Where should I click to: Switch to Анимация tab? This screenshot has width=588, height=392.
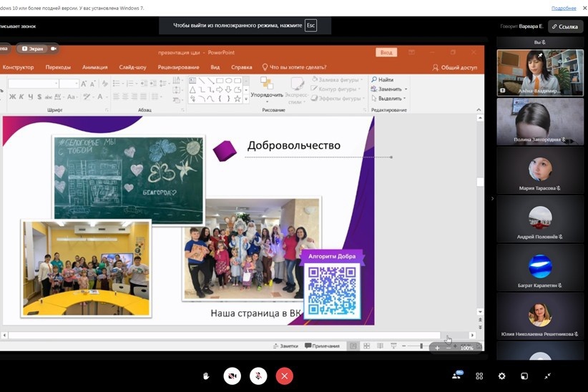[95, 67]
